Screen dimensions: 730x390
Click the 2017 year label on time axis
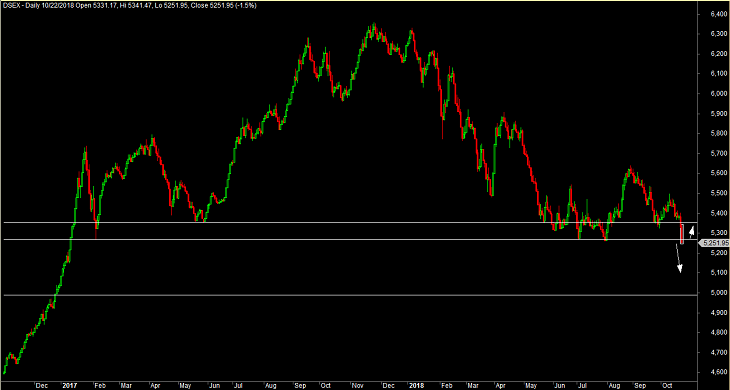(x=68, y=386)
